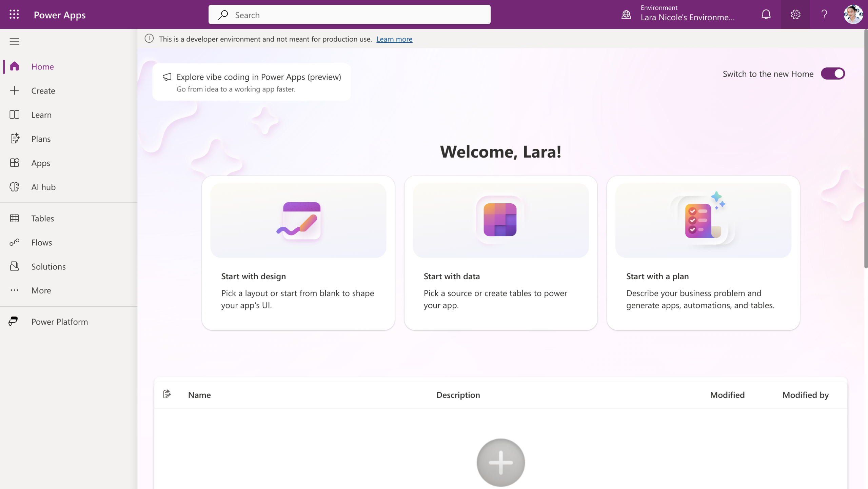Click the Flows sidebar icon

click(x=14, y=242)
